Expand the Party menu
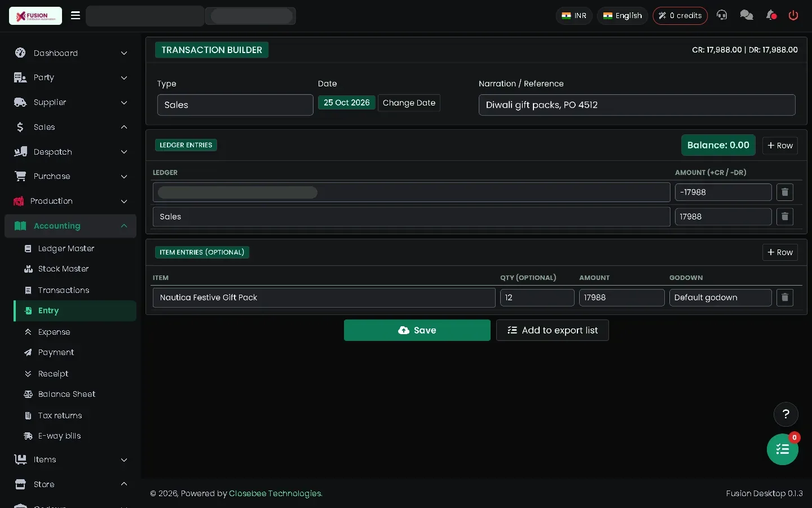The image size is (812, 508). tap(70, 77)
